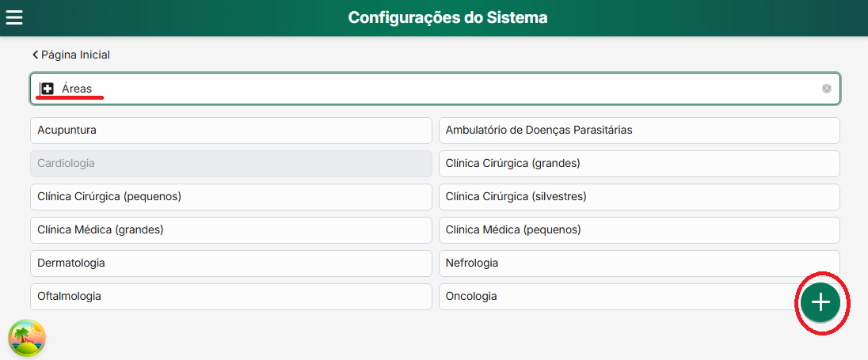Click the green plus add button
The image size is (868, 360).
pyautogui.click(x=820, y=301)
